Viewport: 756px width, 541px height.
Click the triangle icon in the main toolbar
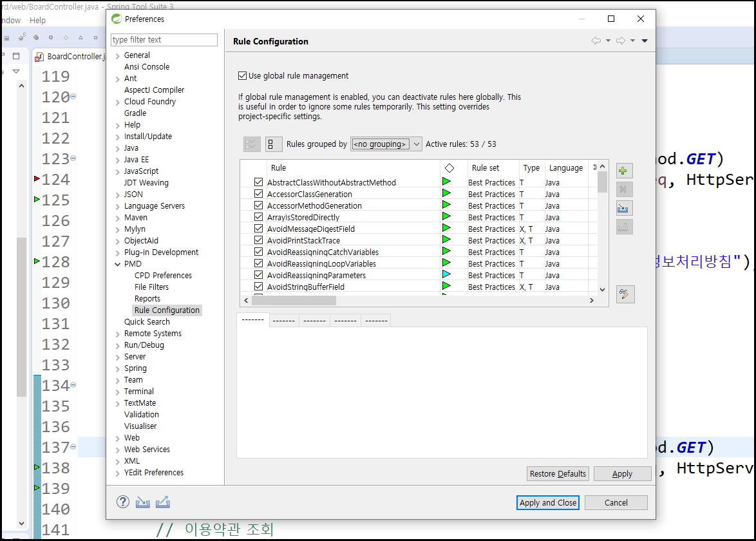point(81,37)
